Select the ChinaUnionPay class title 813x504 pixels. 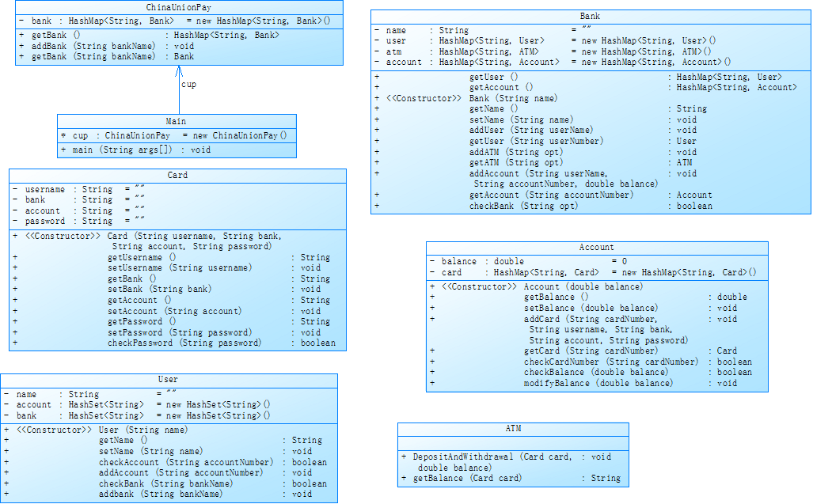point(179,7)
